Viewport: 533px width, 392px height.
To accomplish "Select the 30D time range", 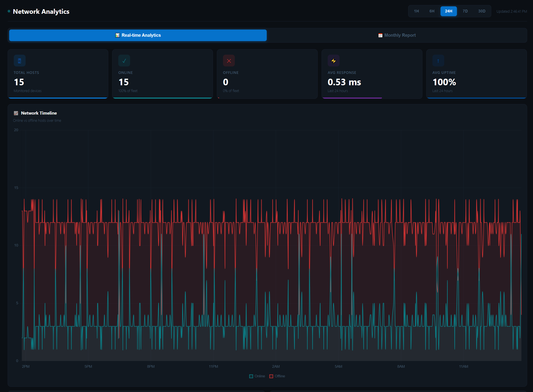I will (x=481, y=11).
